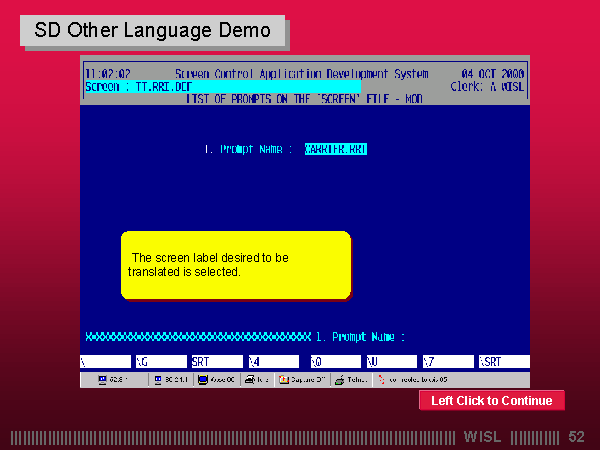Select the highlighted CARRIER.RRI prompt name field
This screenshot has height=450, width=600.
click(337, 149)
